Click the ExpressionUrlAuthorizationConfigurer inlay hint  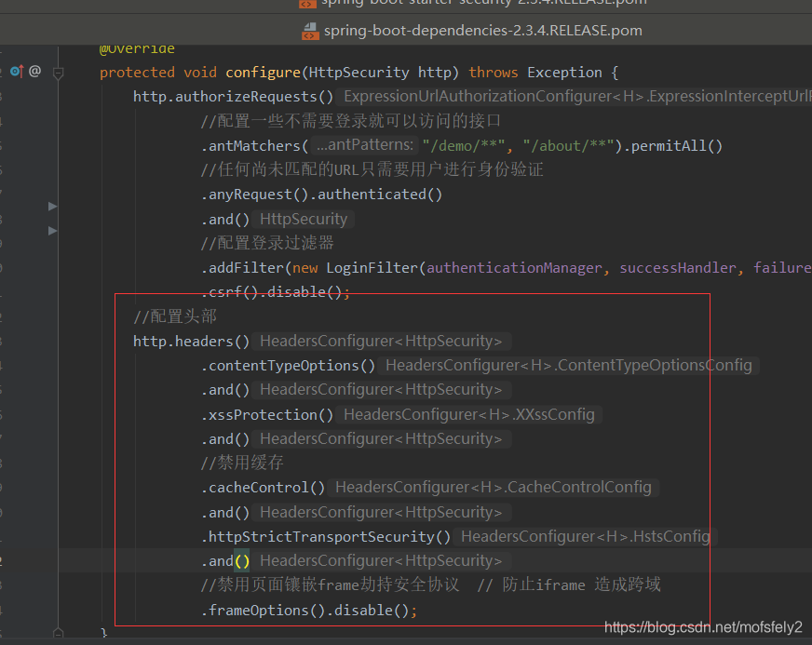(575, 96)
